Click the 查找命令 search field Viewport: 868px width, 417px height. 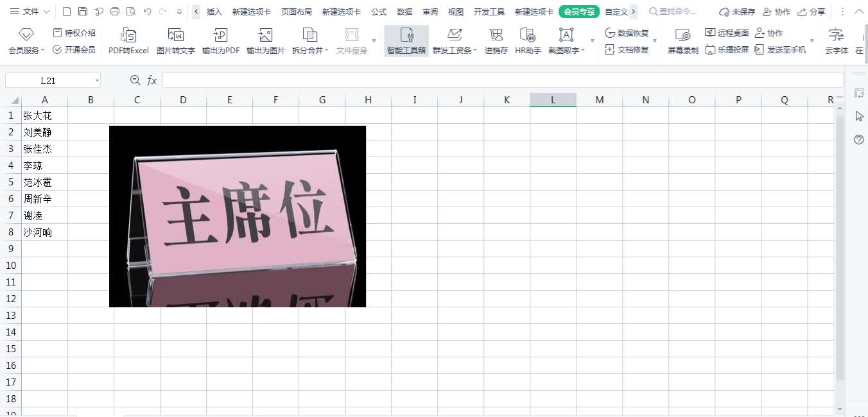(674, 12)
